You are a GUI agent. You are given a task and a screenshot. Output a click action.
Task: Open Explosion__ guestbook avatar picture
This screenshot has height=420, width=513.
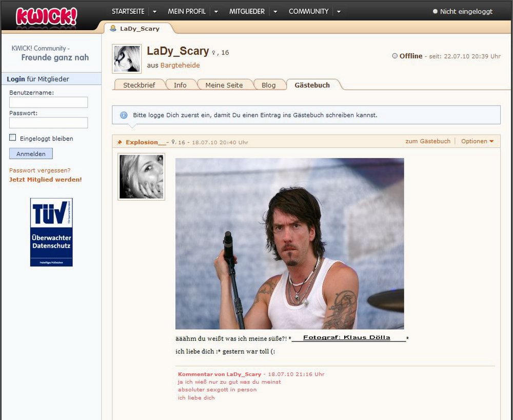tap(141, 176)
